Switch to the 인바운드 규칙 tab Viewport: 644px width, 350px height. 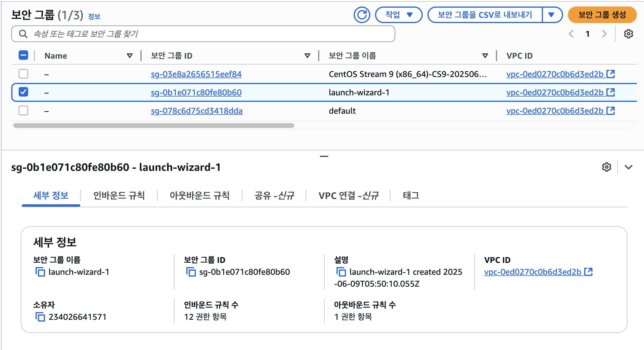(x=119, y=195)
